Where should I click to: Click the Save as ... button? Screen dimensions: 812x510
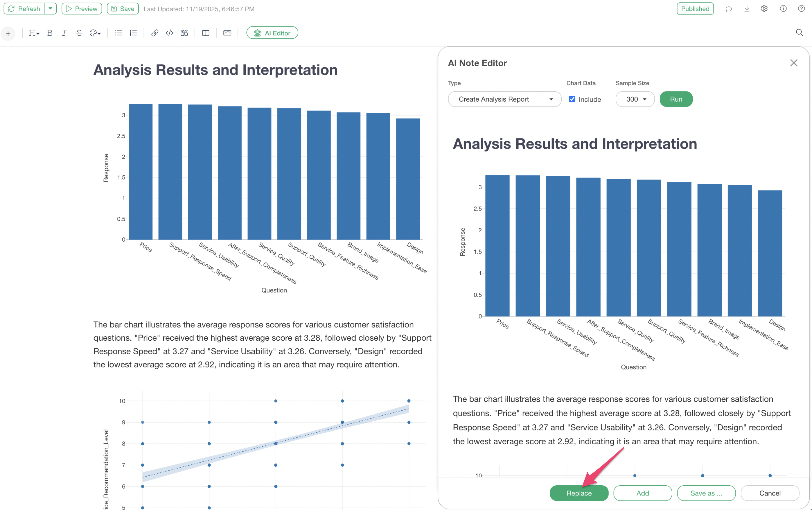click(706, 493)
